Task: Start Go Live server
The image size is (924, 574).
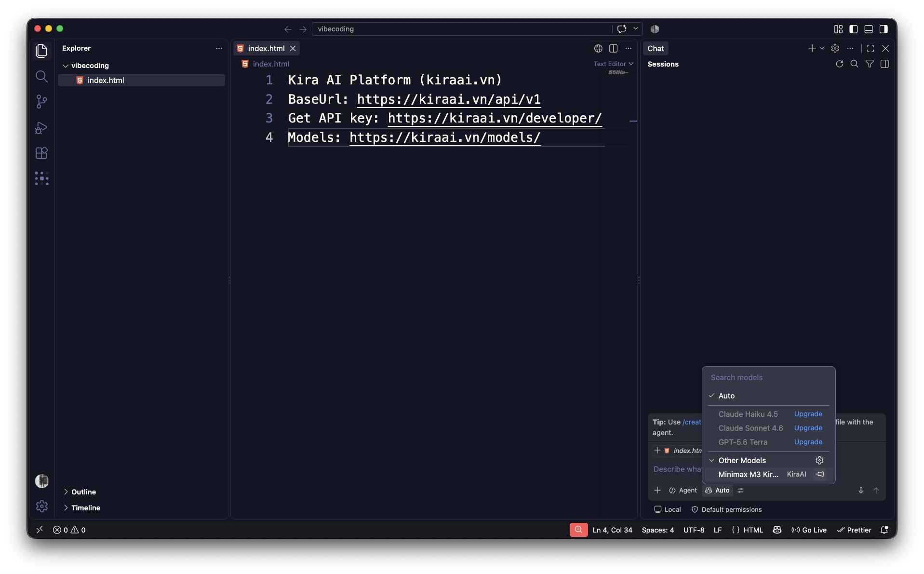Action: (809, 530)
